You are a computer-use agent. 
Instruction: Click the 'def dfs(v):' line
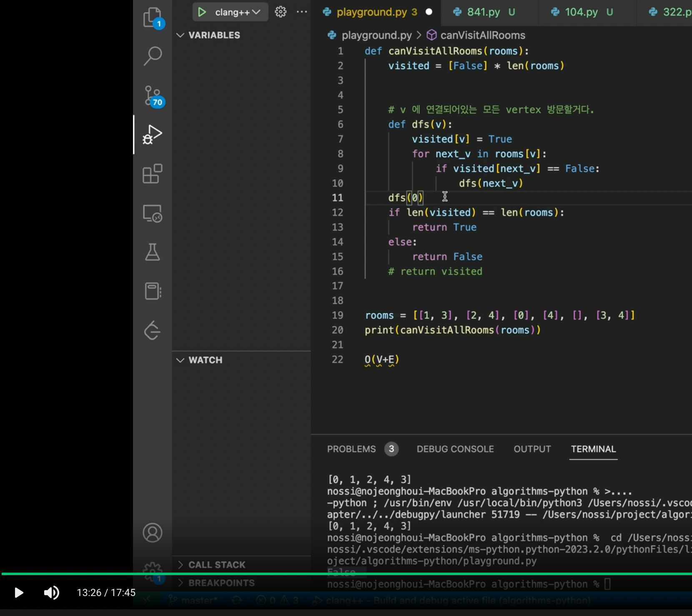tap(420, 124)
